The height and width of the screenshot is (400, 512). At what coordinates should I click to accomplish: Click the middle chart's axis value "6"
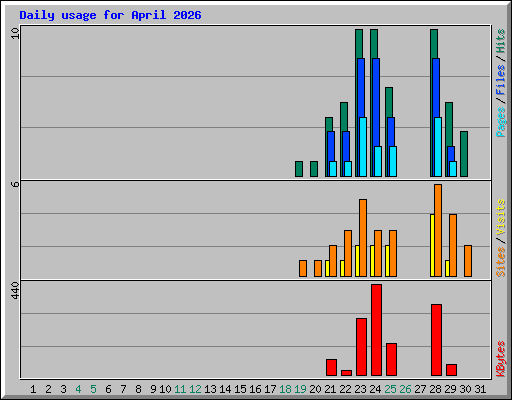click(15, 184)
